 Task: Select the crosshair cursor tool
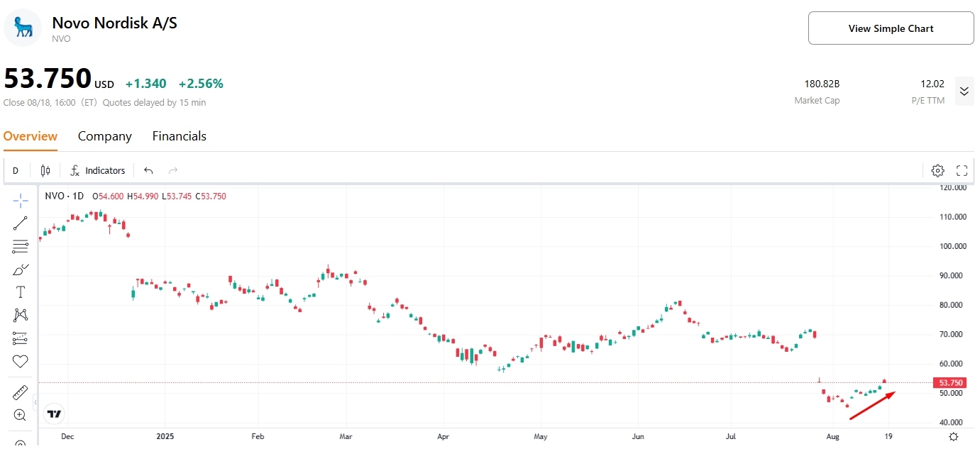[21, 201]
